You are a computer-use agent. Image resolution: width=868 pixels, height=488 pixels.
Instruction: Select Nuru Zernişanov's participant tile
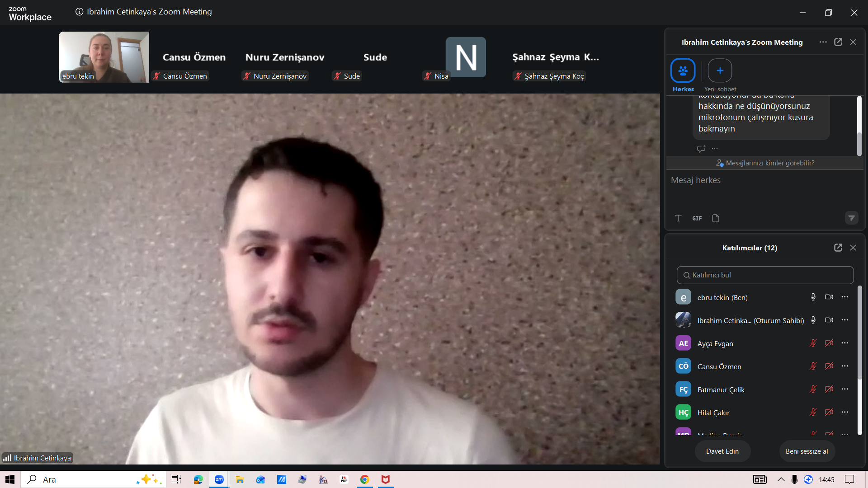pyautogui.click(x=285, y=57)
